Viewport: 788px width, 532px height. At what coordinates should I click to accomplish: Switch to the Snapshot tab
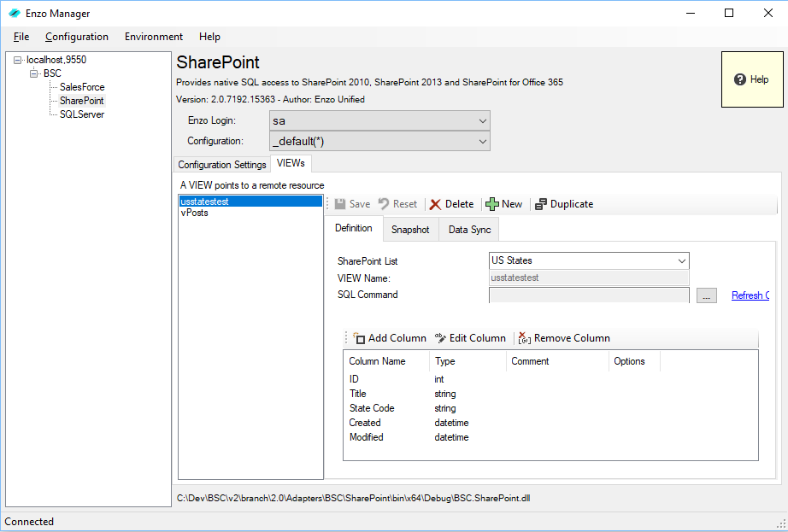[x=410, y=230]
